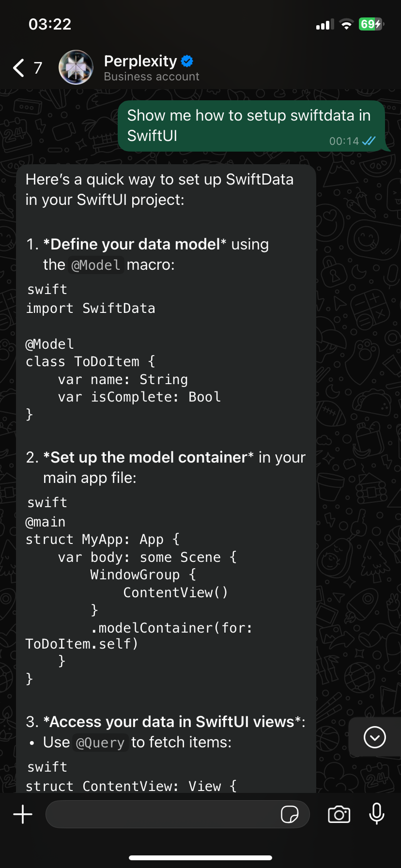Tap the home indicator bar at the bottom
The width and height of the screenshot is (401, 868).
tap(200, 858)
